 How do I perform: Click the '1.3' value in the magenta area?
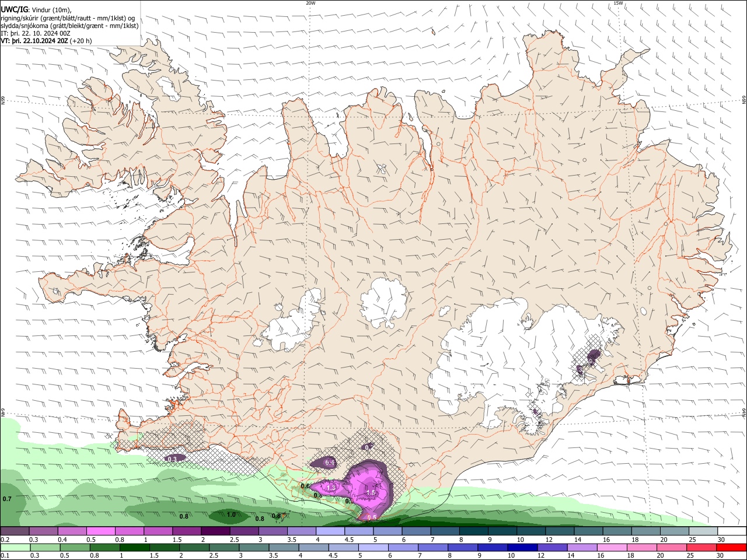coord(331,487)
